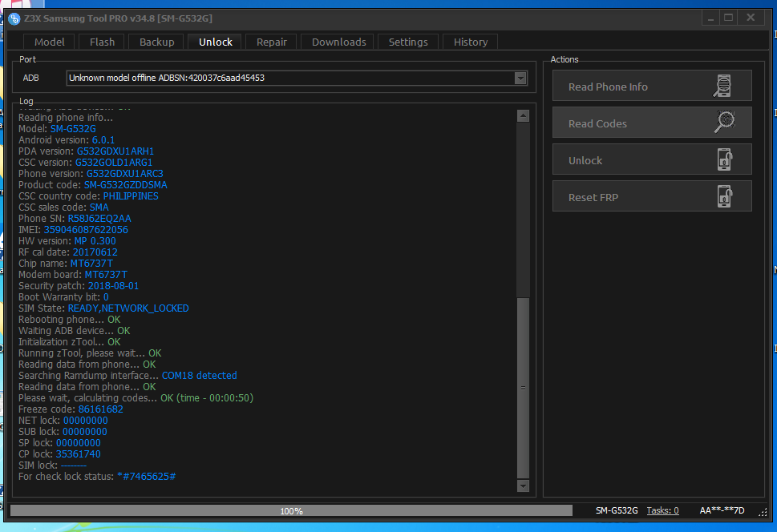Open the Backup tab
This screenshot has height=532, width=777.
click(x=156, y=42)
